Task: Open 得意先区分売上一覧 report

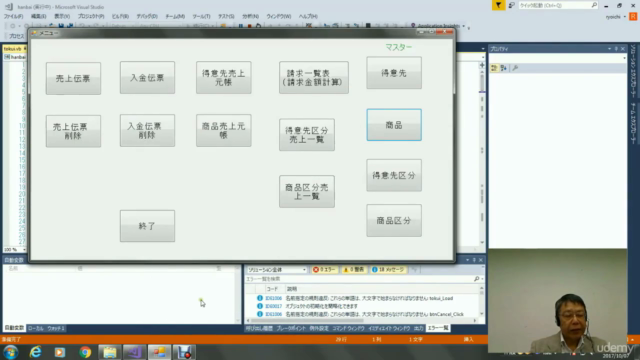Action: click(307, 135)
